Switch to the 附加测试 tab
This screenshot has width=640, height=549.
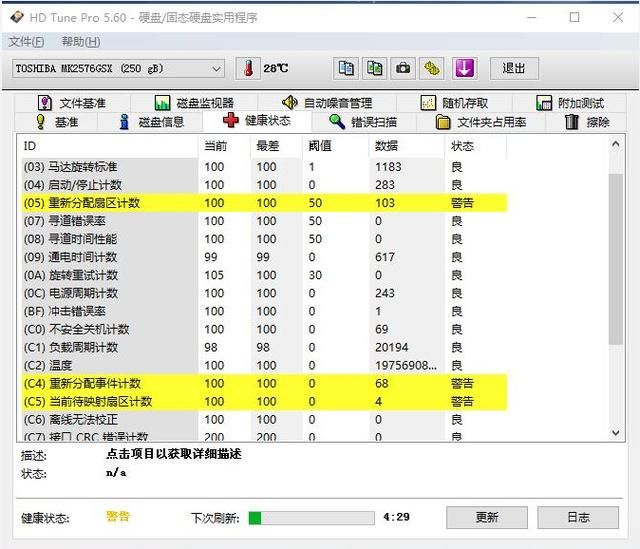(570, 103)
